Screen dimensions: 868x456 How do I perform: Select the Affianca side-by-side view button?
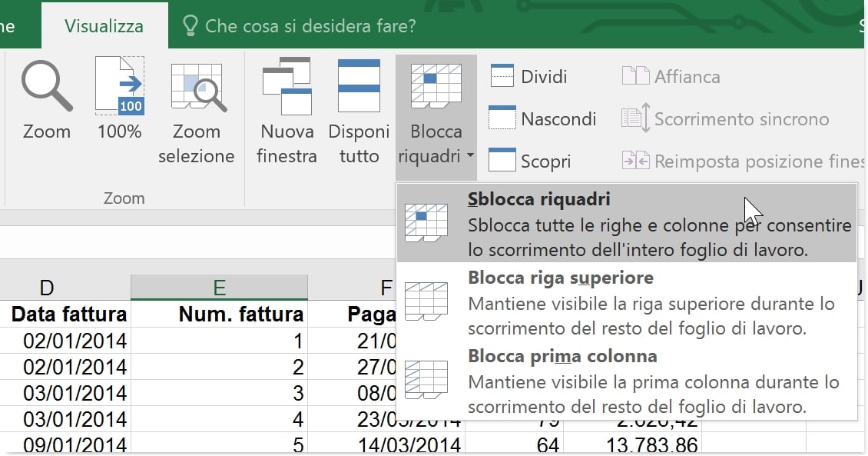(671, 76)
